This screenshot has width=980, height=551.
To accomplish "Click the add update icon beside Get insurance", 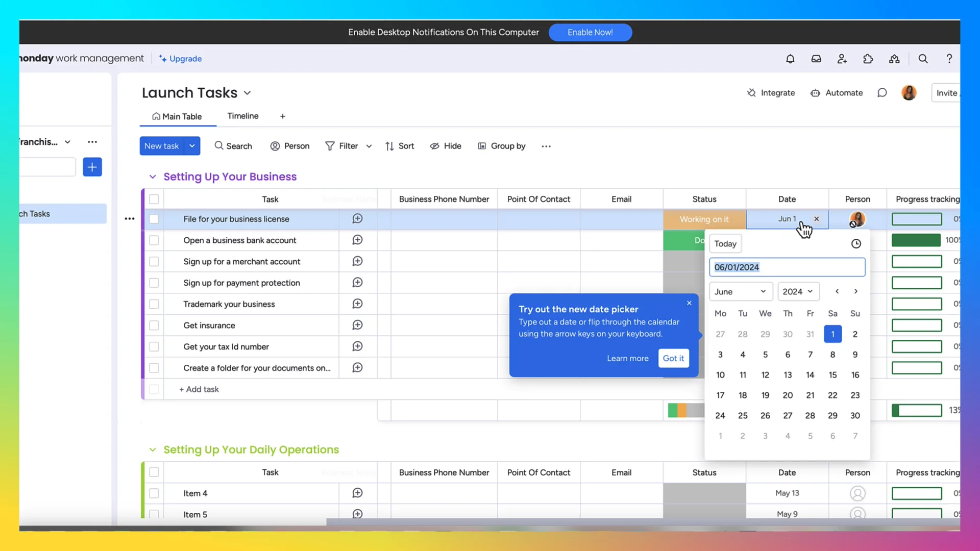I will [x=358, y=325].
